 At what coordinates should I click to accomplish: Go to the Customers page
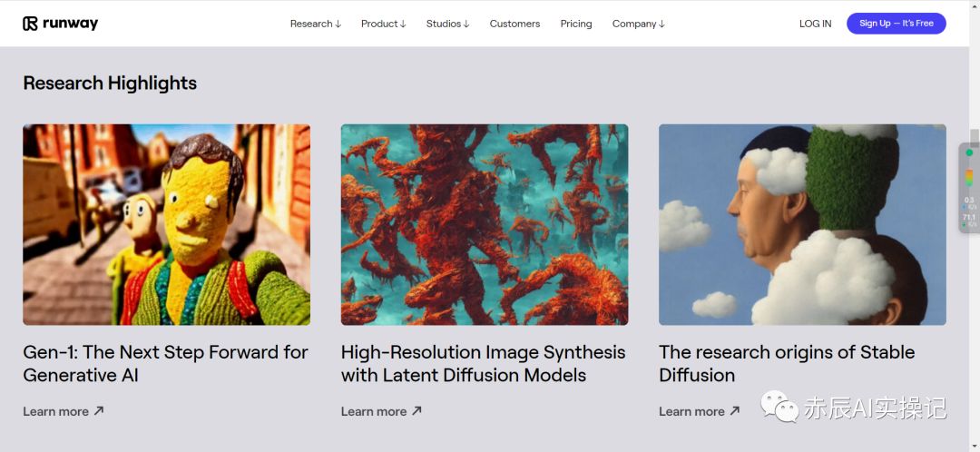(514, 24)
